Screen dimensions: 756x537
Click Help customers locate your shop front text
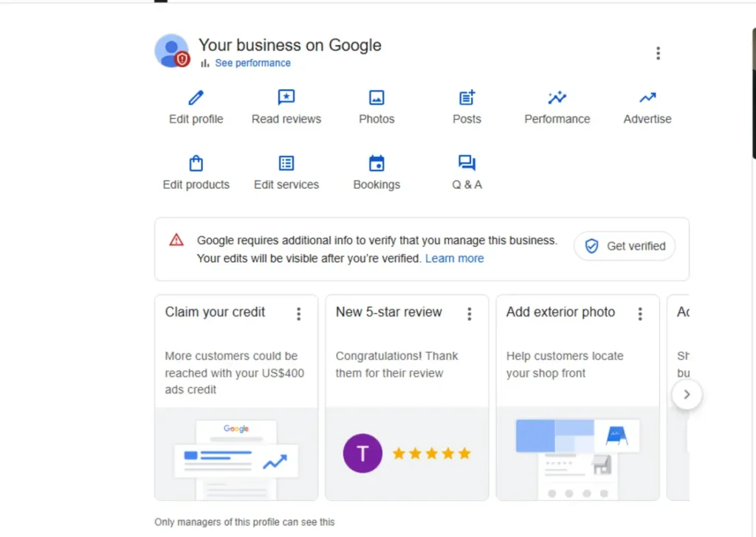tap(565, 364)
